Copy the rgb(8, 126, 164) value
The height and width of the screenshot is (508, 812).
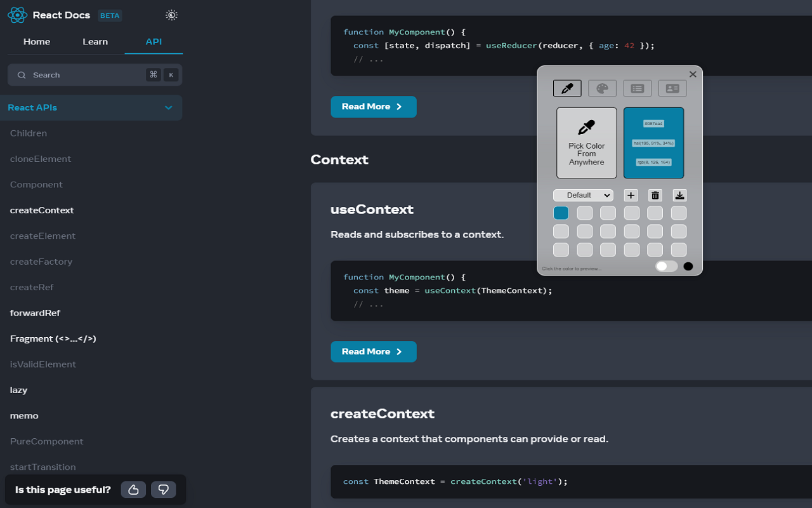[653, 162]
